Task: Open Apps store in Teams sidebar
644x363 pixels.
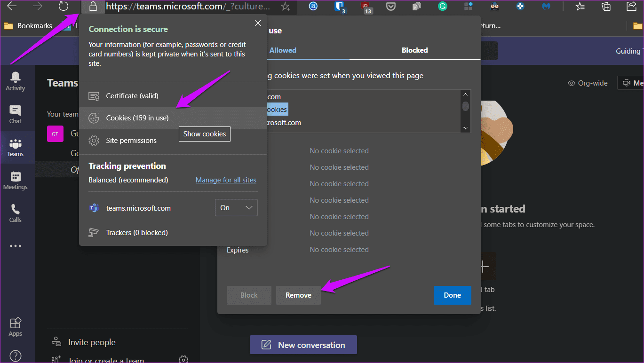Action: coord(16,327)
